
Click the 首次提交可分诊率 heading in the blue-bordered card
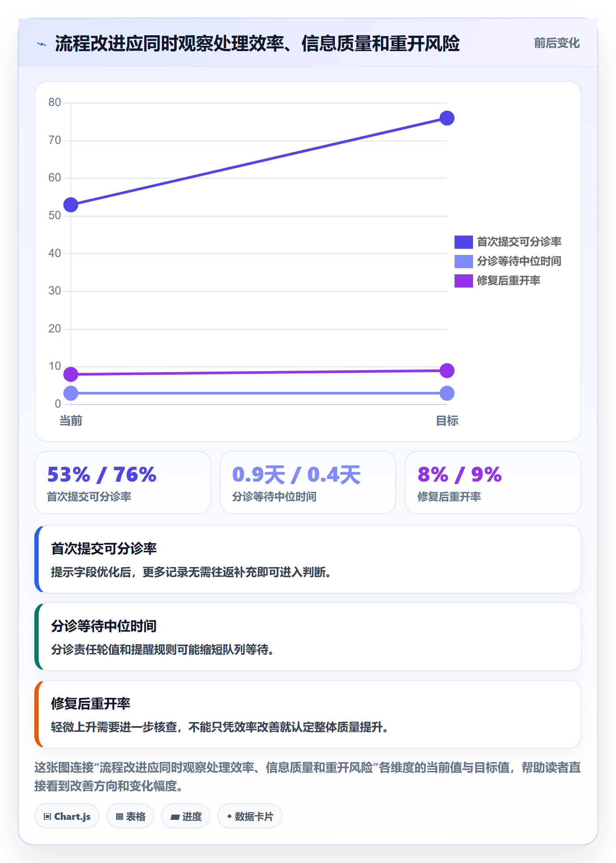pos(104,549)
